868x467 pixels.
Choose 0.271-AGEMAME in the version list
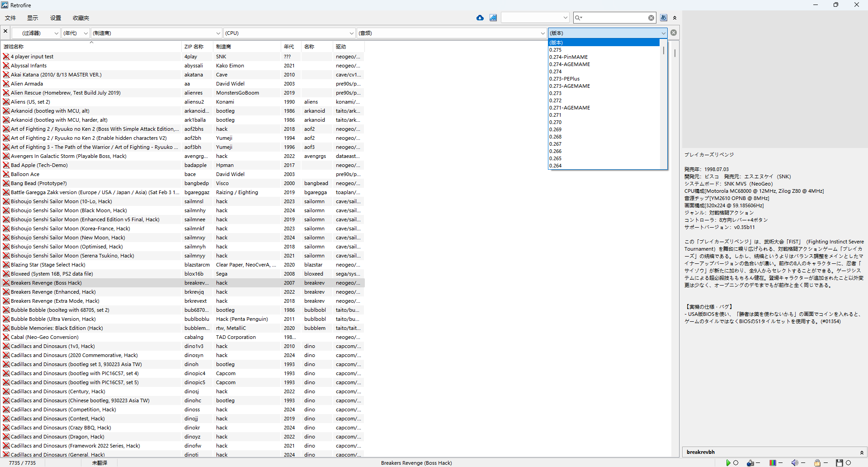coord(604,108)
